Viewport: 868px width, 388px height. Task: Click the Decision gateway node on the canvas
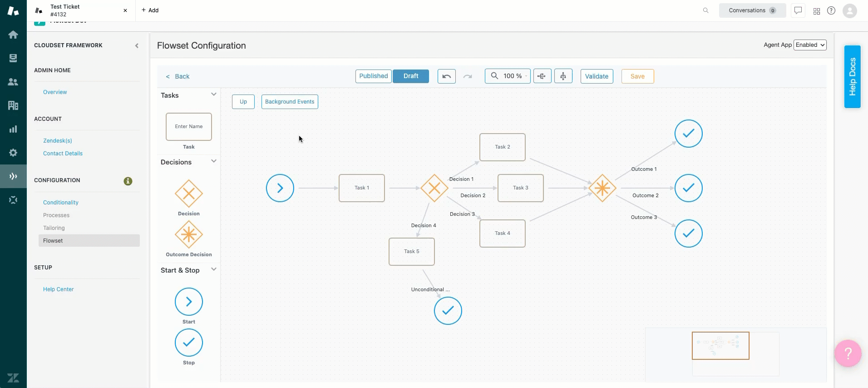pyautogui.click(x=434, y=188)
